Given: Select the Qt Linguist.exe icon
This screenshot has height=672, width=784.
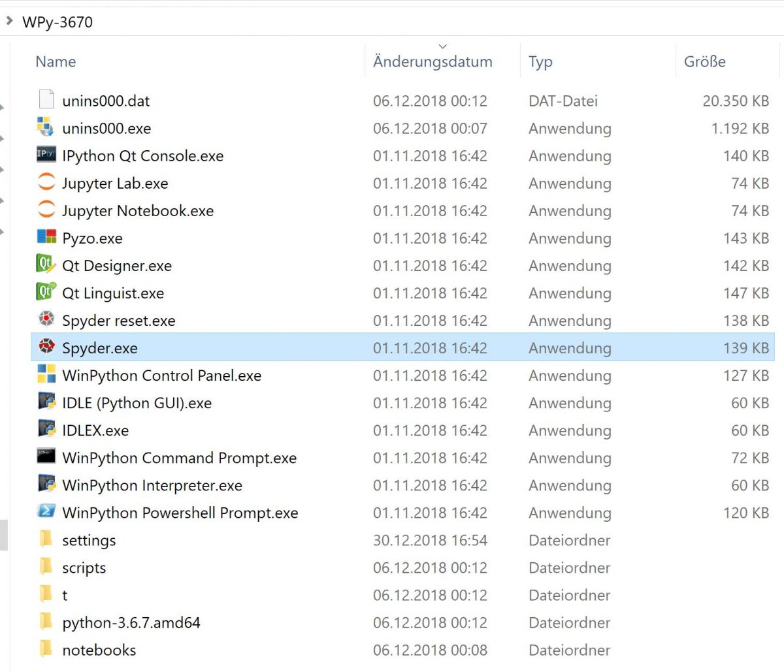Looking at the screenshot, I should coord(46,293).
